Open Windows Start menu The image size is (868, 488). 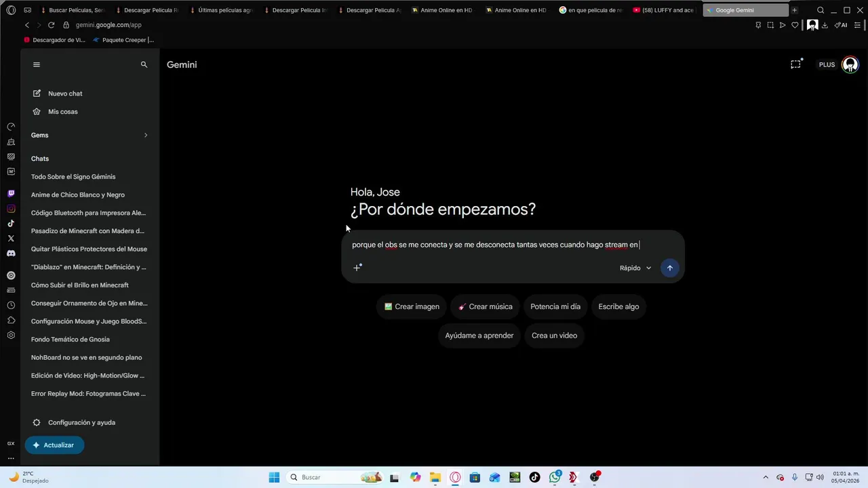click(274, 477)
